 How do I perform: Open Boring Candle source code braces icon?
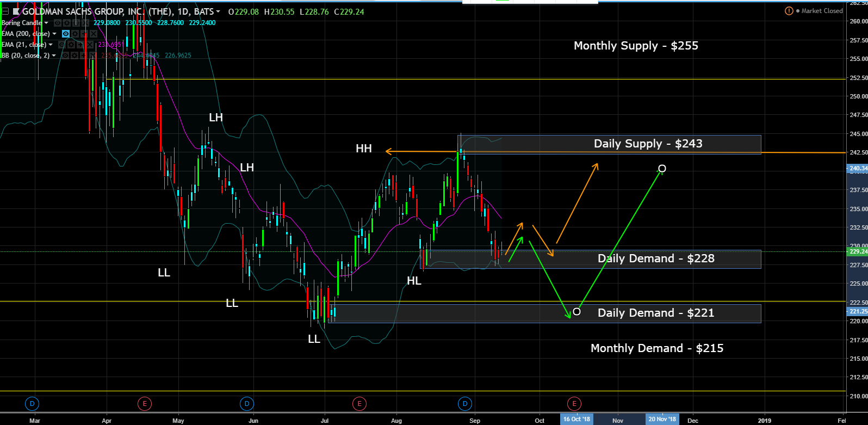point(76,23)
